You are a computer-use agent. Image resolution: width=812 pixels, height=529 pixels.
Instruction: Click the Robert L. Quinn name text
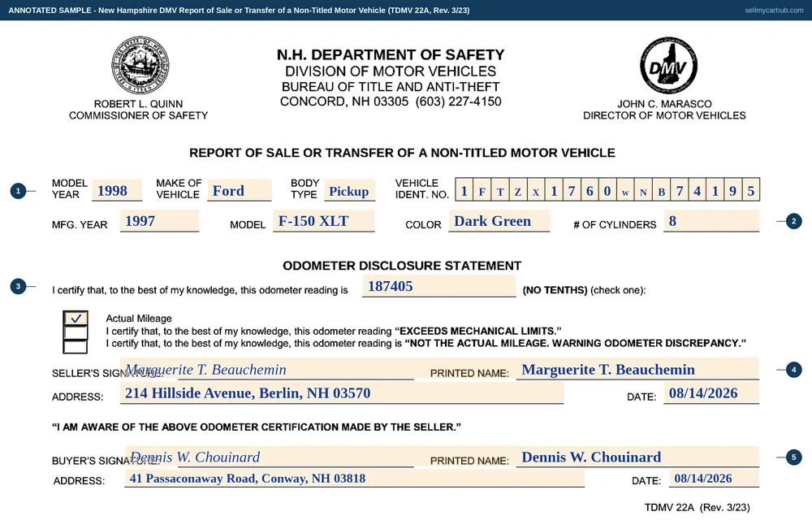(x=138, y=104)
